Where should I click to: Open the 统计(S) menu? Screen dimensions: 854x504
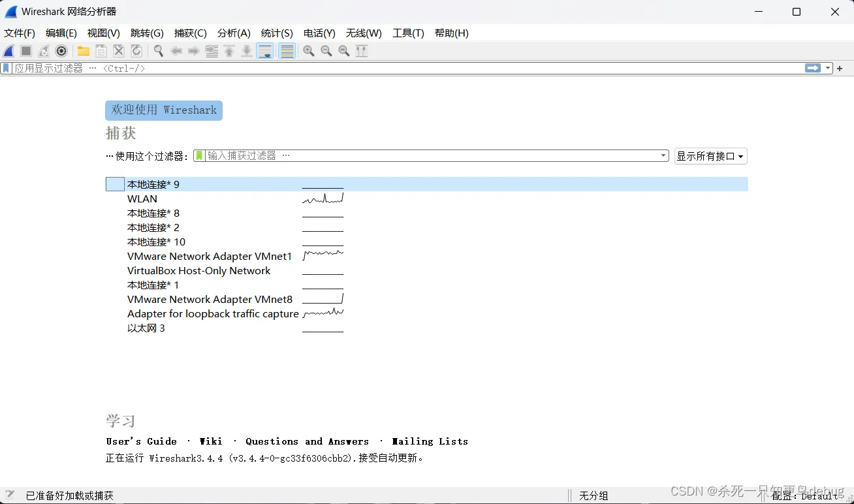277,33
